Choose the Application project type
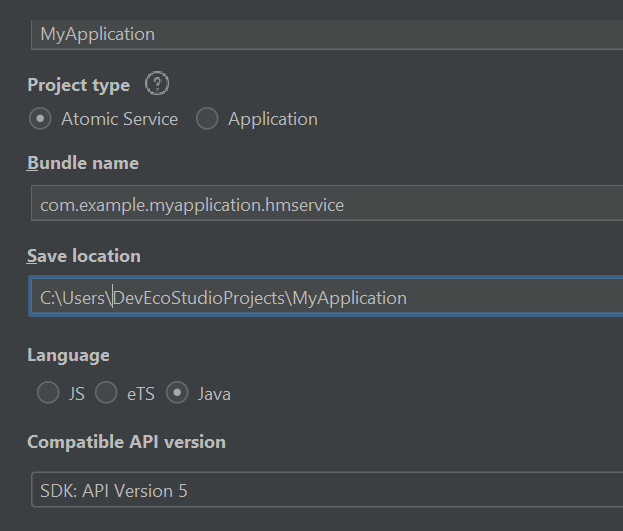Viewport: 623px width, 531px height. [x=208, y=119]
